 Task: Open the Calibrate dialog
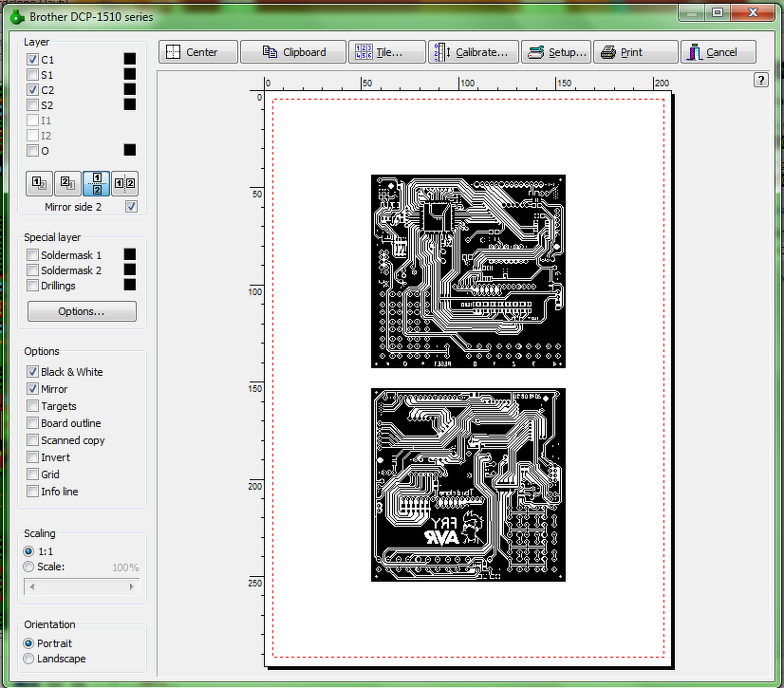[473, 52]
